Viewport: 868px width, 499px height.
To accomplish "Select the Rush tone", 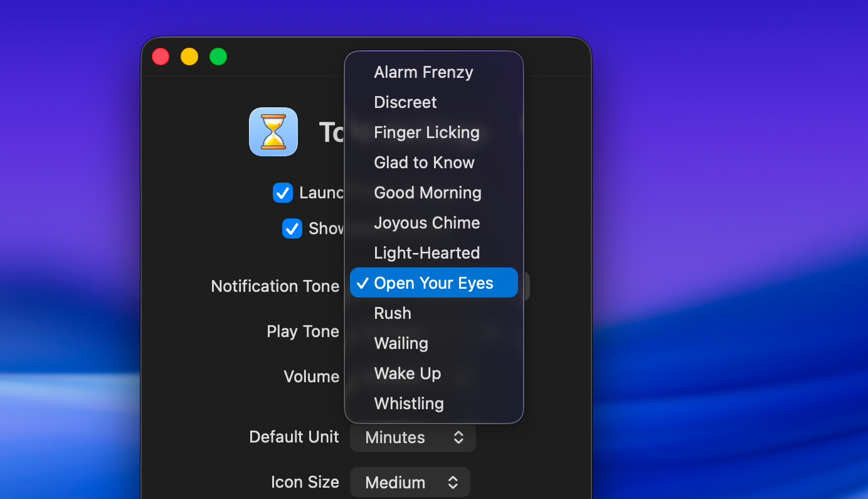I will (x=393, y=313).
